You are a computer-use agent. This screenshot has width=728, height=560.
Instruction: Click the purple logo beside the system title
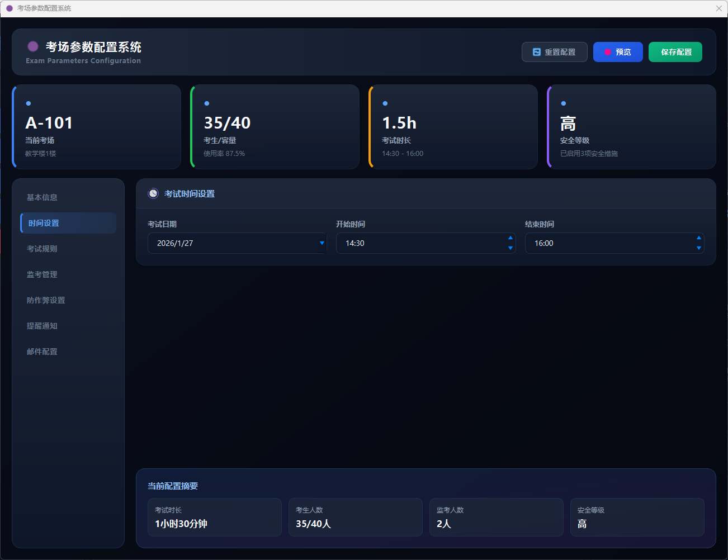pyautogui.click(x=33, y=46)
